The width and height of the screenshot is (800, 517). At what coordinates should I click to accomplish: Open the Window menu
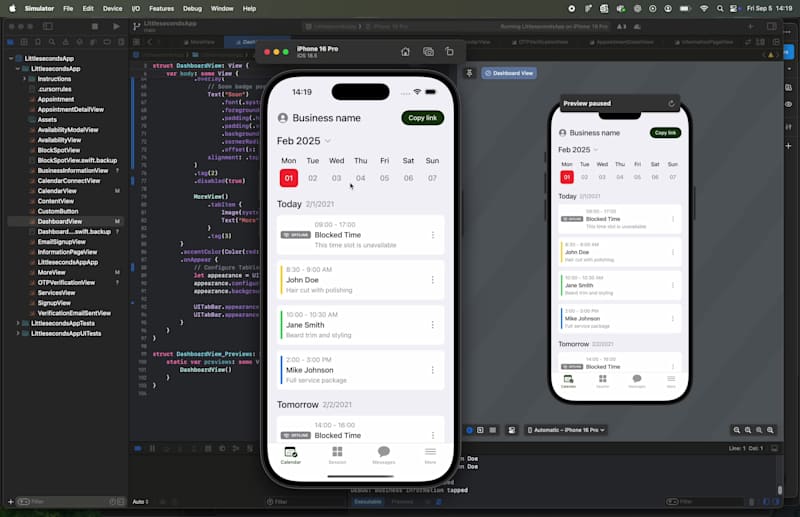pos(222,8)
